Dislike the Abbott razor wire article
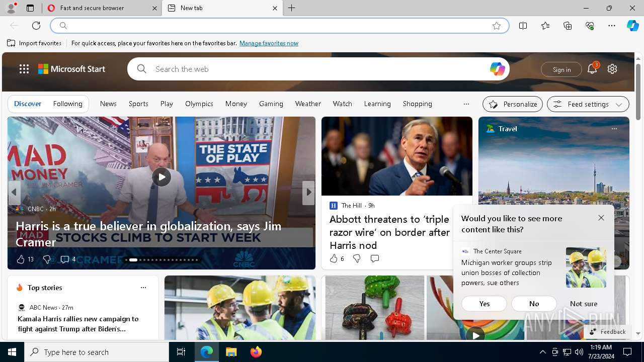 (x=357, y=258)
